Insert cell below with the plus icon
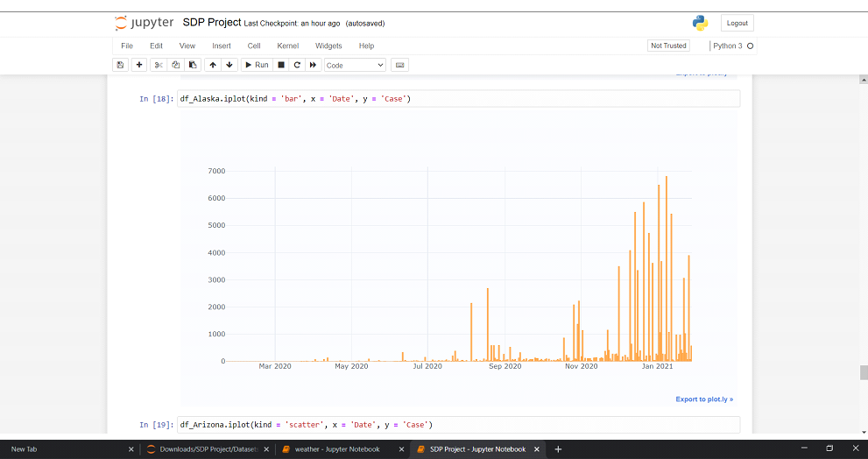This screenshot has width=868, height=459. click(139, 65)
